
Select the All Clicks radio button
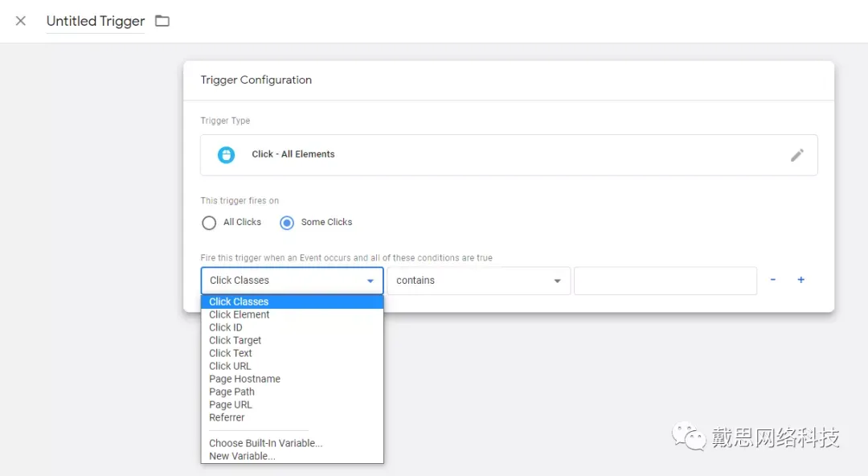209,223
